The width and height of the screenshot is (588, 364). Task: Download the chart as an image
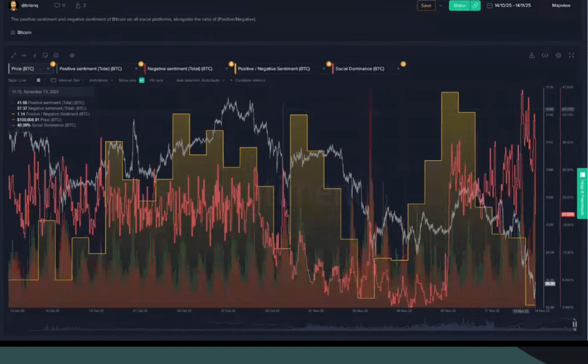532,56
